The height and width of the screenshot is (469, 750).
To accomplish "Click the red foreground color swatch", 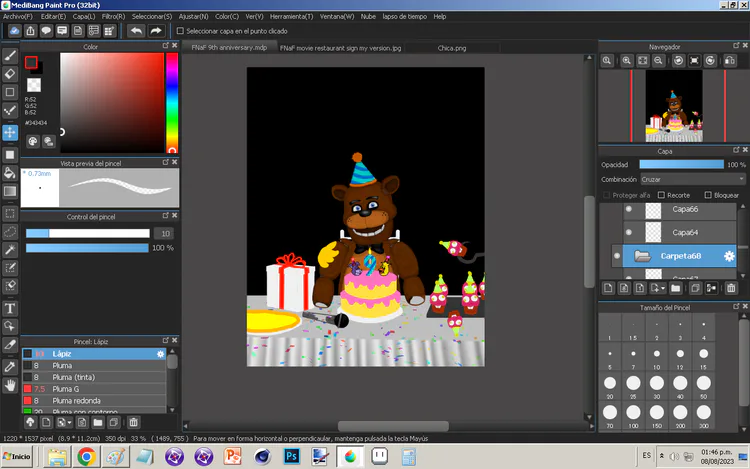I will [x=31, y=62].
